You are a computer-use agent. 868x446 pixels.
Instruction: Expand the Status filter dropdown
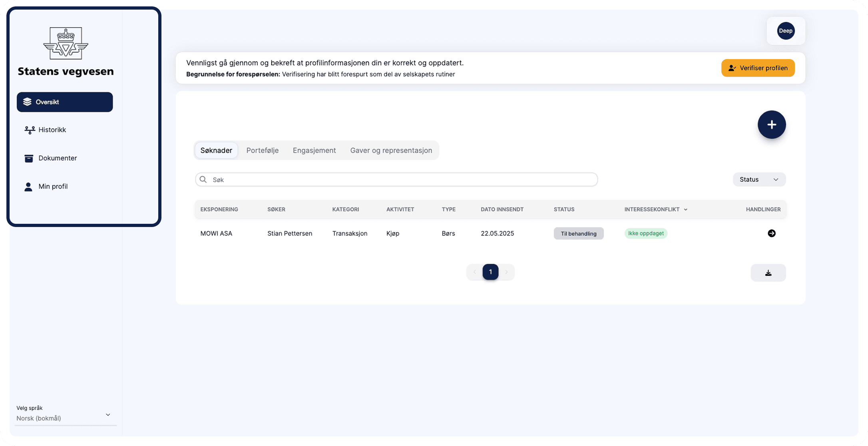tap(759, 179)
